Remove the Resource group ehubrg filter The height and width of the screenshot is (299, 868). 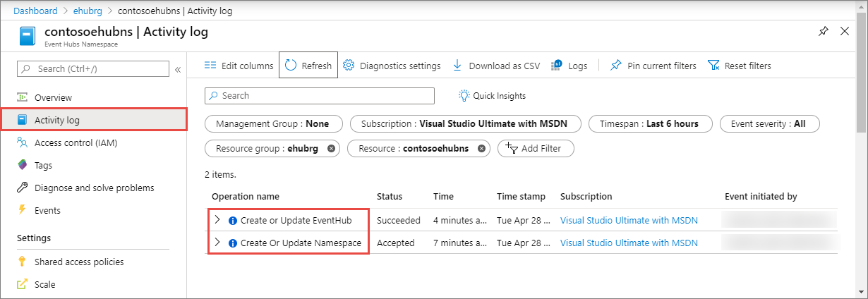click(331, 149)
